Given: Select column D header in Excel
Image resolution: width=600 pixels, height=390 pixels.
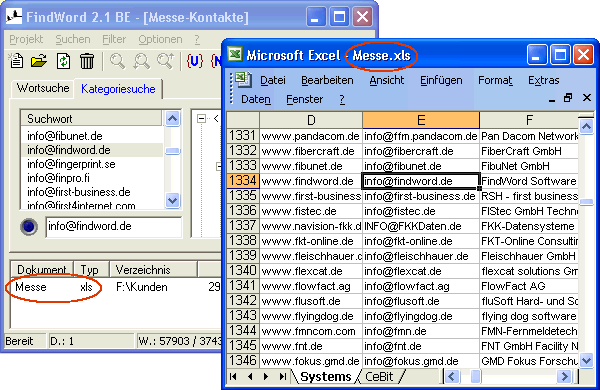Looking at the screenshot, I should pyautogui.click(x=311, y=120).
